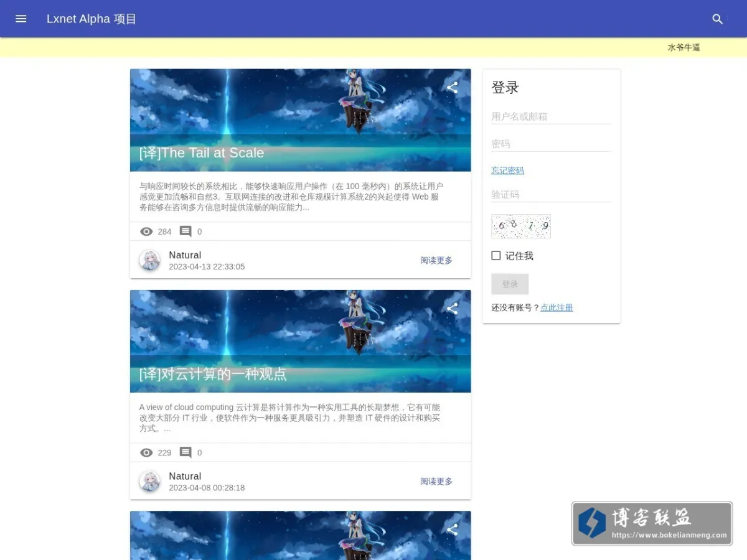Click the 忘记密码 link
Screen dimensions: 747x560
507,170
